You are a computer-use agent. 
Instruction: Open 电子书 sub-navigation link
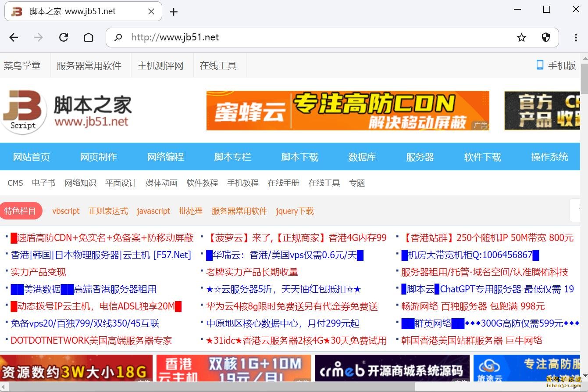(x=44, y=183)
